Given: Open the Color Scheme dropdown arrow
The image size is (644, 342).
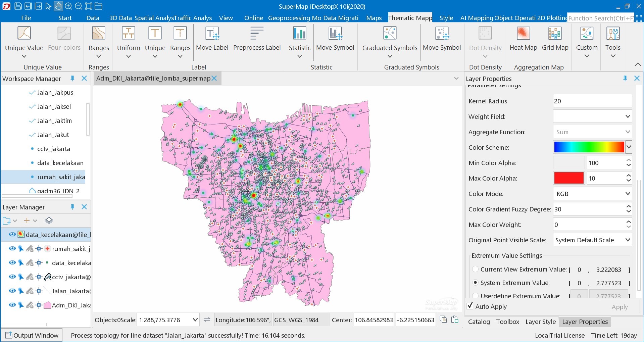Looking at the screenshot, I should pos(629,147).
